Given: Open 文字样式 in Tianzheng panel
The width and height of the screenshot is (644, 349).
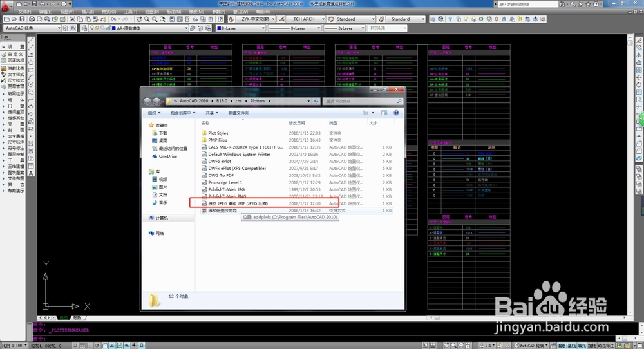Looking at the screenshot, I should tap(14, 75).
